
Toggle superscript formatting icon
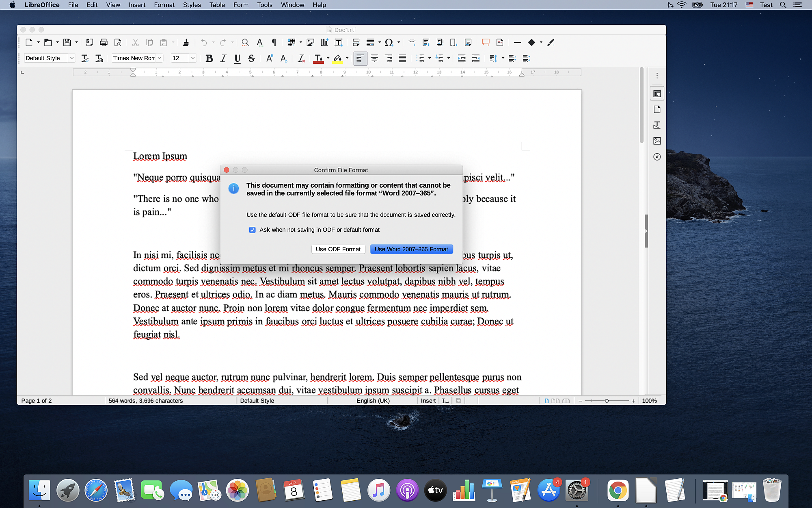[270, 58]
